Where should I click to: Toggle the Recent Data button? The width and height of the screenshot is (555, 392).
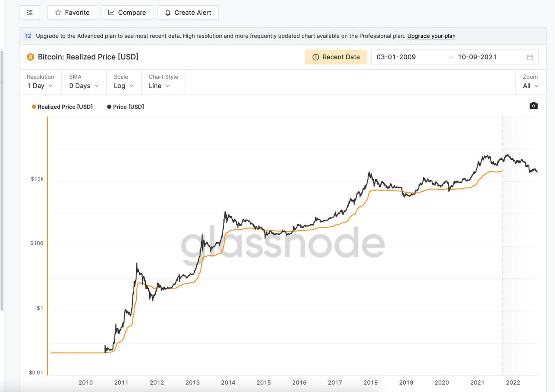click(x=336, y=57)
